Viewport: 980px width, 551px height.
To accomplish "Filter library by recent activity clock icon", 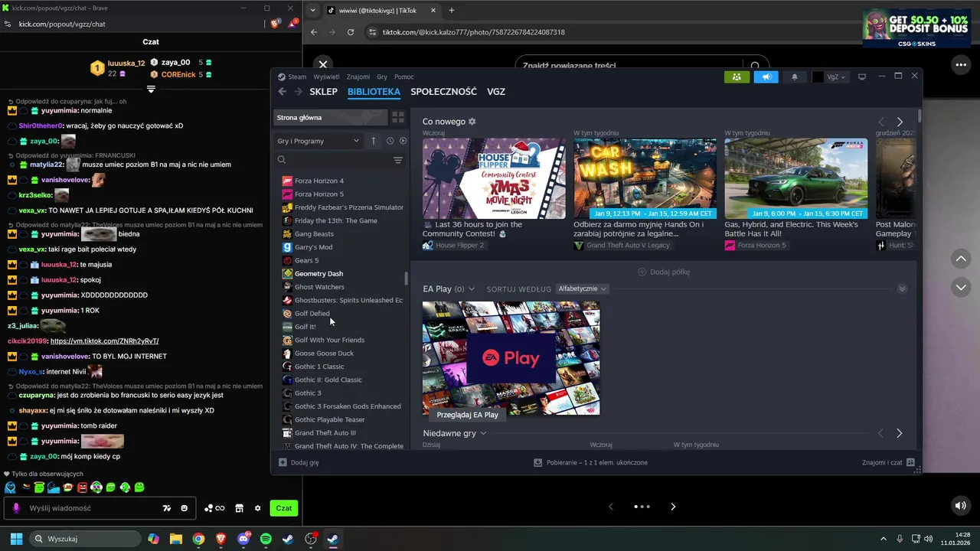I will (x=390, y=141).
